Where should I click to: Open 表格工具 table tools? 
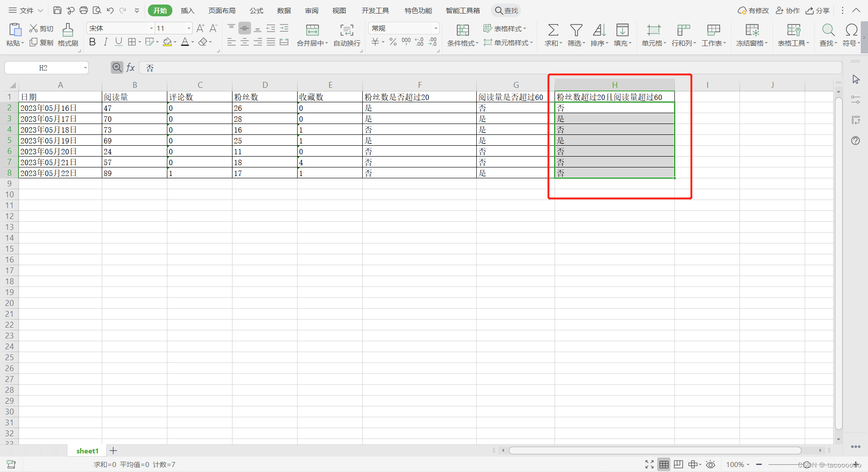tap(794, 35)
